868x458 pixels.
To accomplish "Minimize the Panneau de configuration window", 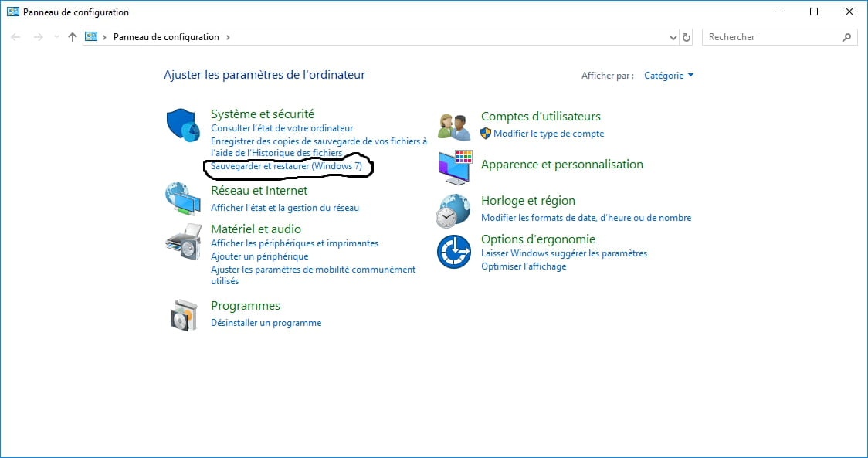I will point(779,12).
